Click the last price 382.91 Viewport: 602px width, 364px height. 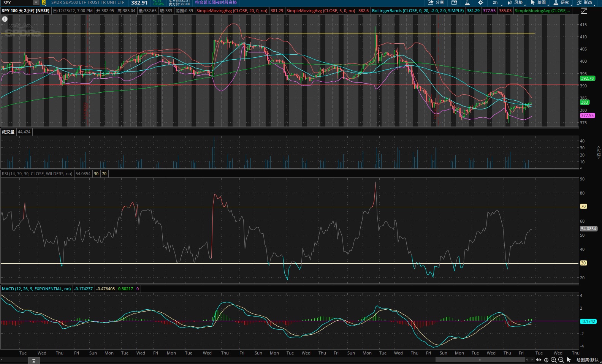139,3
